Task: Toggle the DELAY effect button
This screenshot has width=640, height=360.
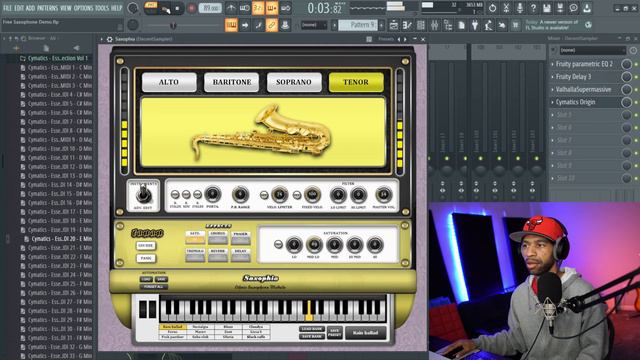Action: [240, 255]
